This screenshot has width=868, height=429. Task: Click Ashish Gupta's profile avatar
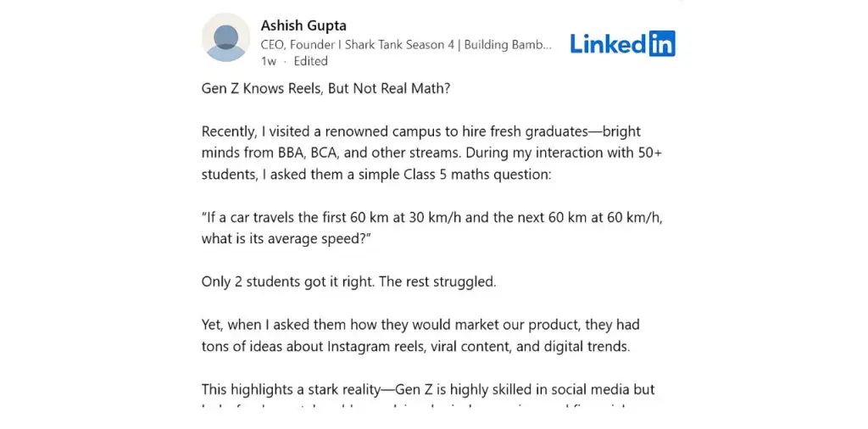point(225,38)
